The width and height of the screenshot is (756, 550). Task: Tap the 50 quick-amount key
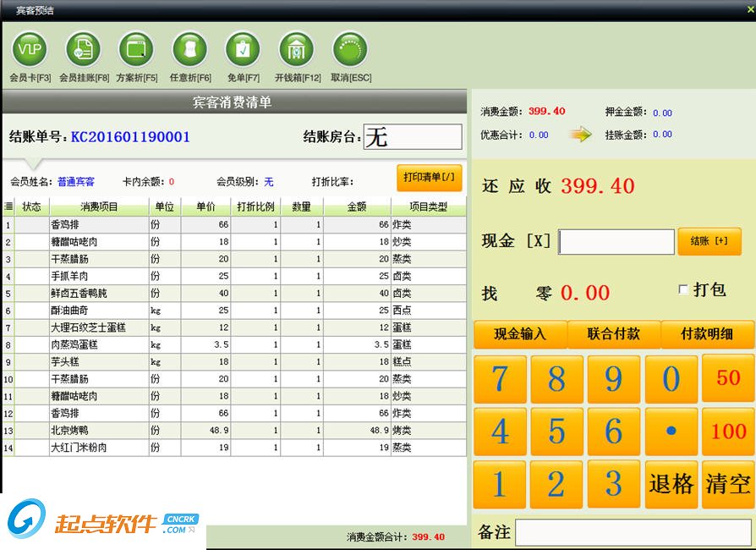tap(728, 379)
